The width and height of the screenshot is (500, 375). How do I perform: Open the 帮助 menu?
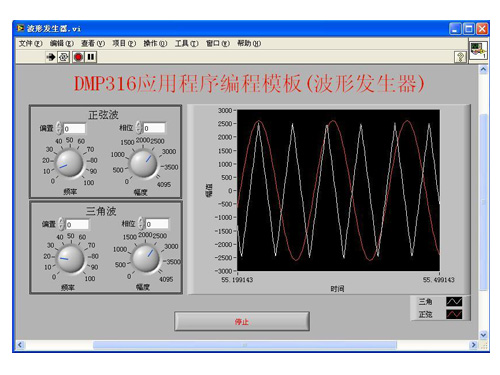249,43
